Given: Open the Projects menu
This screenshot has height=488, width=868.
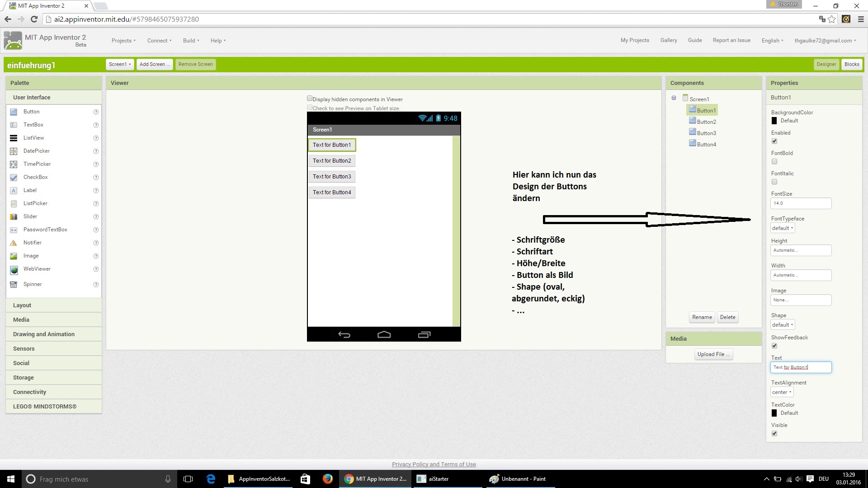Looking at the screenshot, I should click(x=123, y=41).
